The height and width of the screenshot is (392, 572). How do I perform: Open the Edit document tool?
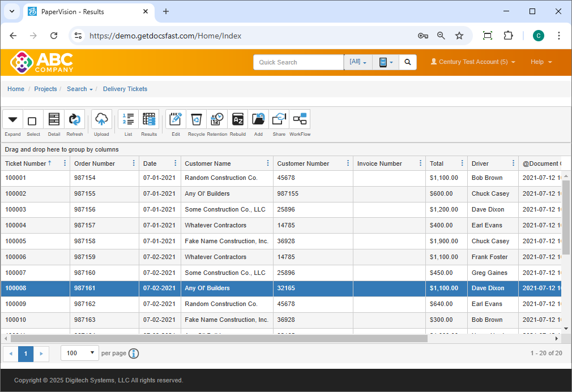(176, 120)
